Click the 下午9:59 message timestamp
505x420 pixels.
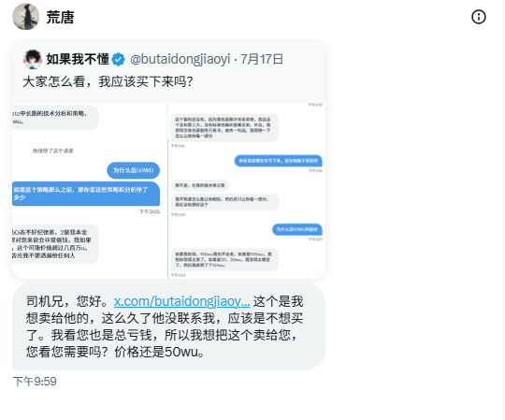(x=35, y=382)
